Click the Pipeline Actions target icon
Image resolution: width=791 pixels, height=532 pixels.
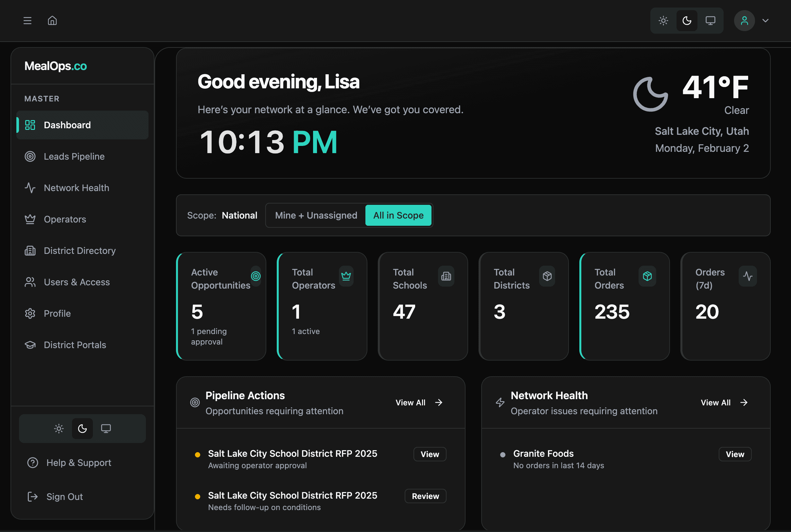(x=195, y=402)
